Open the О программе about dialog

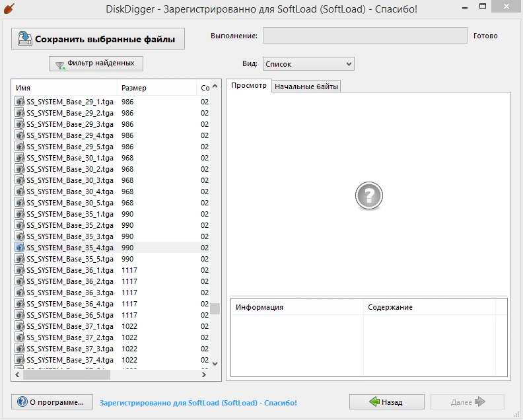point(52,402)
